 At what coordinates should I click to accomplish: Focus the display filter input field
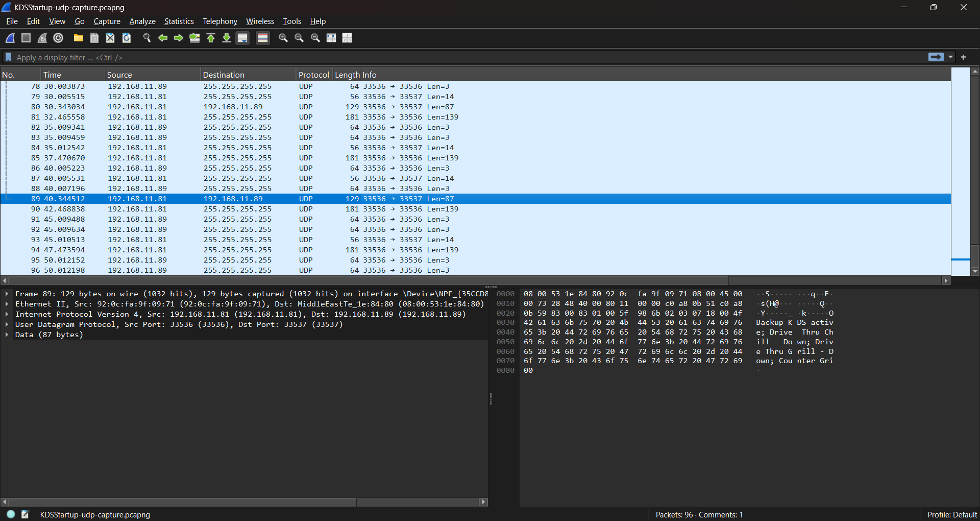(470, 57)
